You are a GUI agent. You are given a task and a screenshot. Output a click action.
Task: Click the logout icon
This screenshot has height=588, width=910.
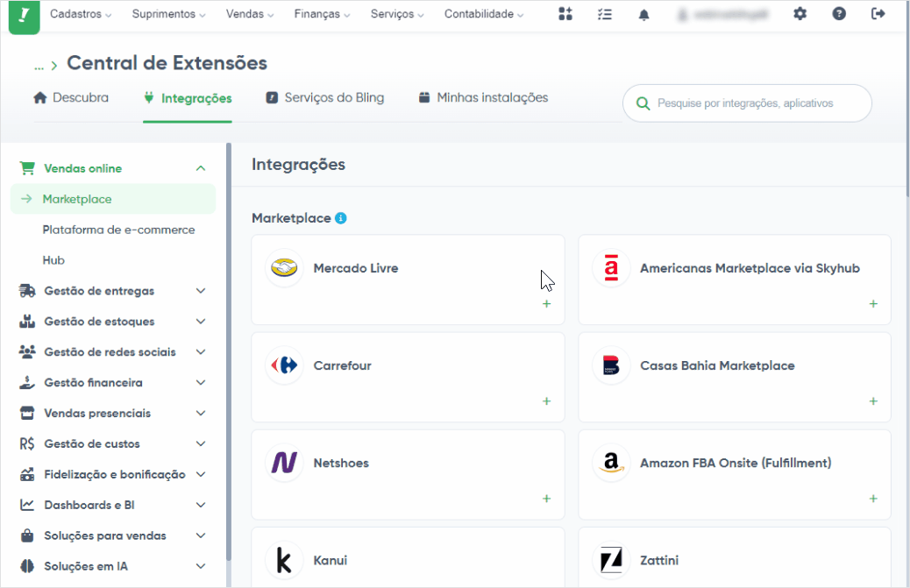(878, 14)
